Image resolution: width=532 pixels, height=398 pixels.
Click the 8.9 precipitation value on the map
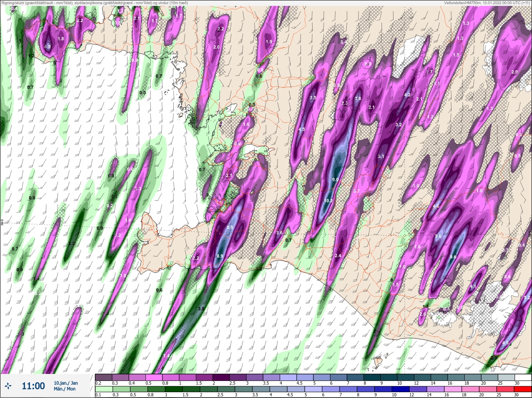pos(220,256)
